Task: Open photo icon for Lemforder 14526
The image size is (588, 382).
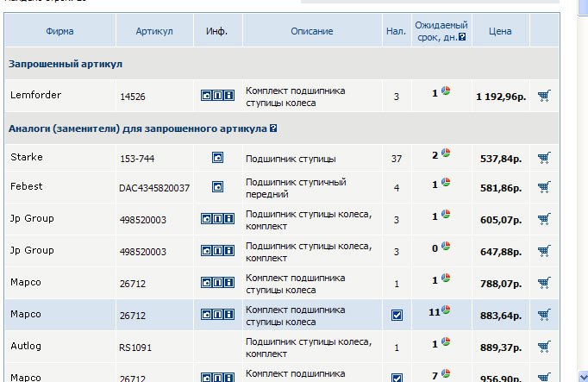Action: pos(206,95)
